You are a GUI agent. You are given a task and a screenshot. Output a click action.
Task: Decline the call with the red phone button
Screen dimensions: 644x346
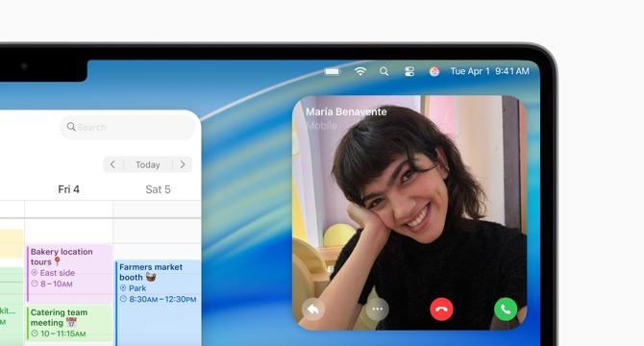click(441, 309)
